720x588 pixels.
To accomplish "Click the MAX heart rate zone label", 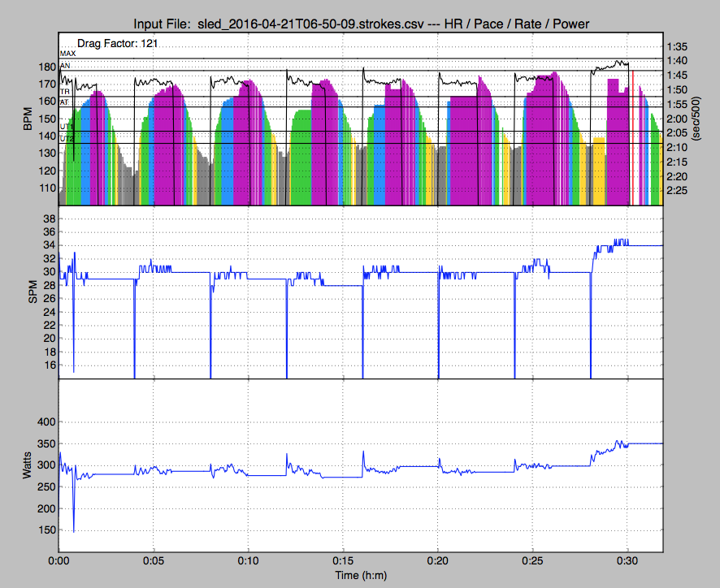I will pos(67,54).
